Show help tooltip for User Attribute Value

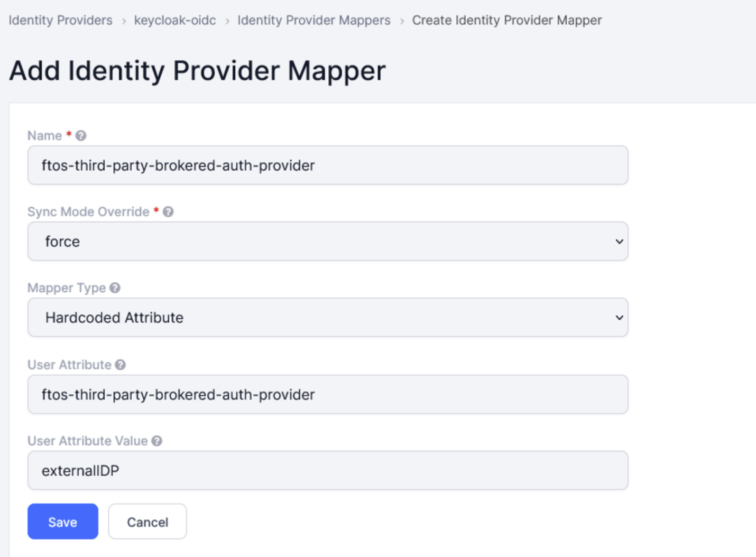(x=157, y=441)
